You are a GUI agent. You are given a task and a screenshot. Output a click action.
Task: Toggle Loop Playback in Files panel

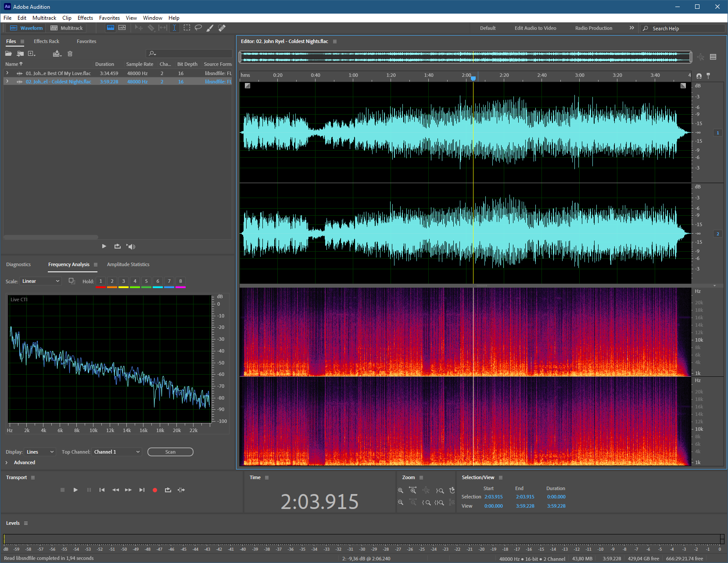click(x=118, y=246)
